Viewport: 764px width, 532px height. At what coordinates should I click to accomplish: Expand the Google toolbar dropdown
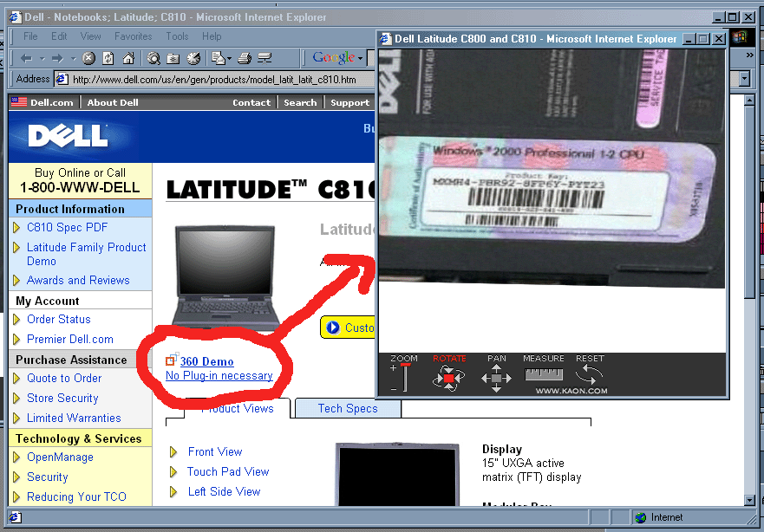(x=360, y=58)
